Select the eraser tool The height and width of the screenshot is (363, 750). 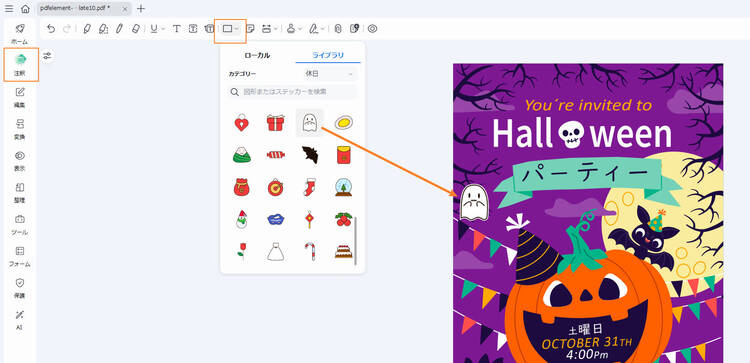click(x=135, y=29)
